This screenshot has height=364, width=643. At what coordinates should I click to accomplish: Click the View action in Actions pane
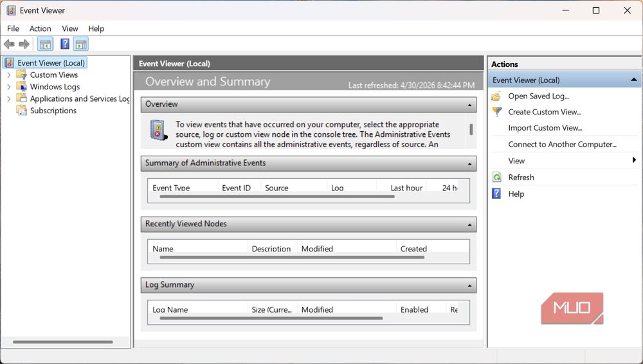[x=516, y=161]
